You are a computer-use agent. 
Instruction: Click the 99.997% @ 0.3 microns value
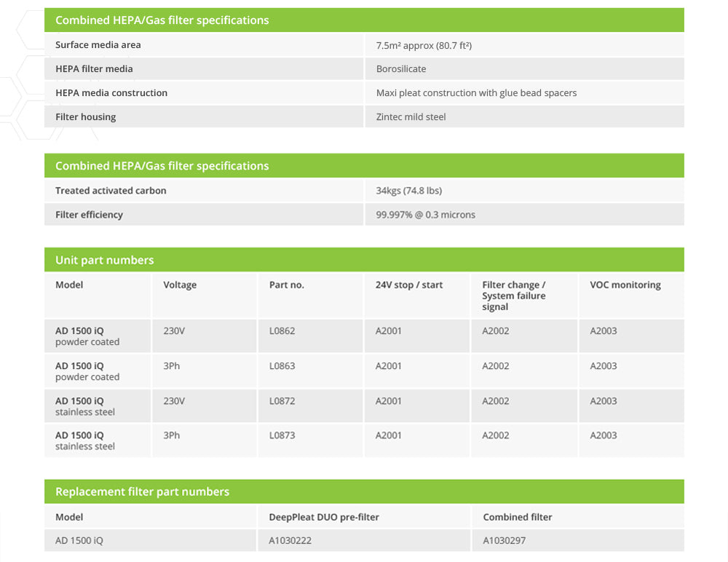(x=425, y=215)
